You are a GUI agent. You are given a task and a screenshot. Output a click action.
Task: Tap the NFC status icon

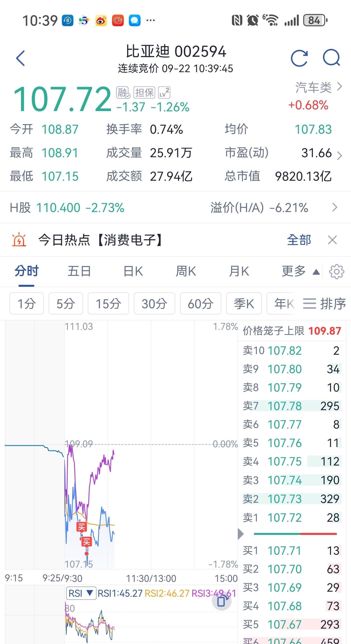pos(237,20)
